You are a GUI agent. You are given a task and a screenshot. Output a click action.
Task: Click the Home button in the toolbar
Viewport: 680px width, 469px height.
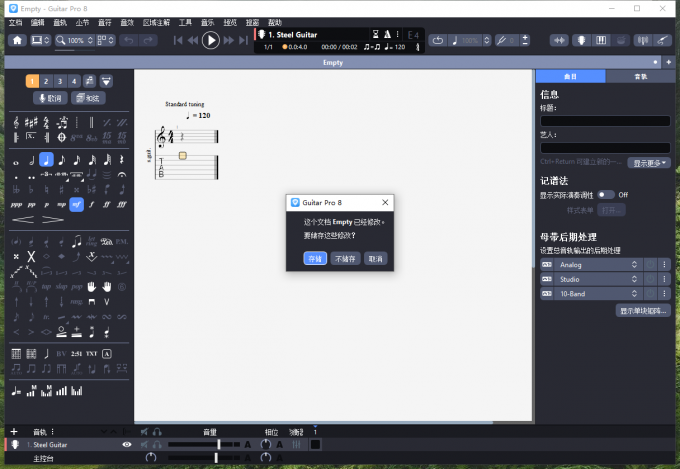[17, 40]
